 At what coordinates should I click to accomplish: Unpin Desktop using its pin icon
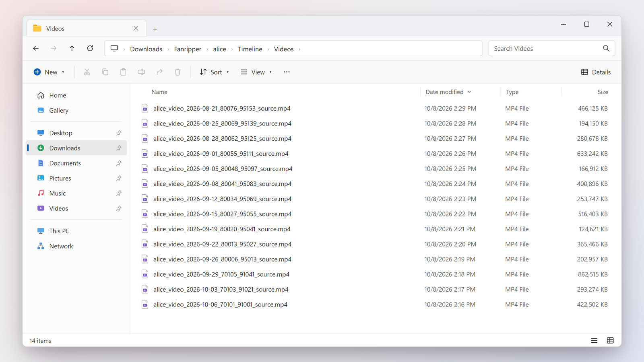[119, 133]
